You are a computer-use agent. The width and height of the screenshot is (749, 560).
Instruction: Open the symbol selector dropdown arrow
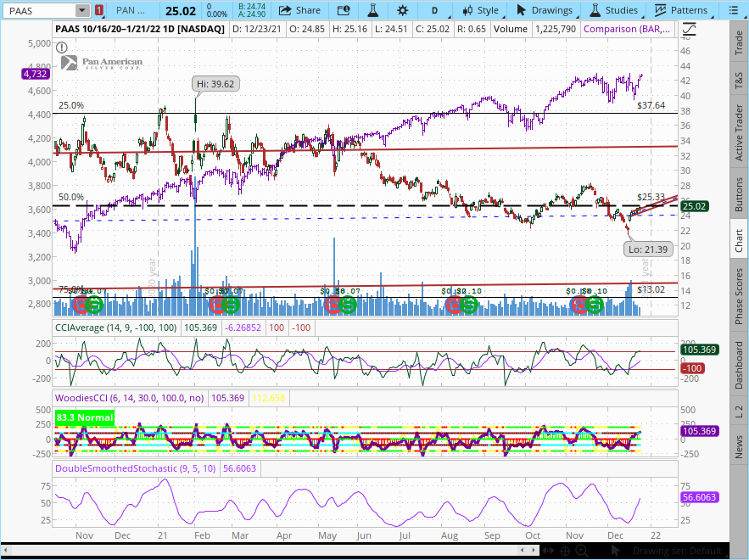pos(82,10)
